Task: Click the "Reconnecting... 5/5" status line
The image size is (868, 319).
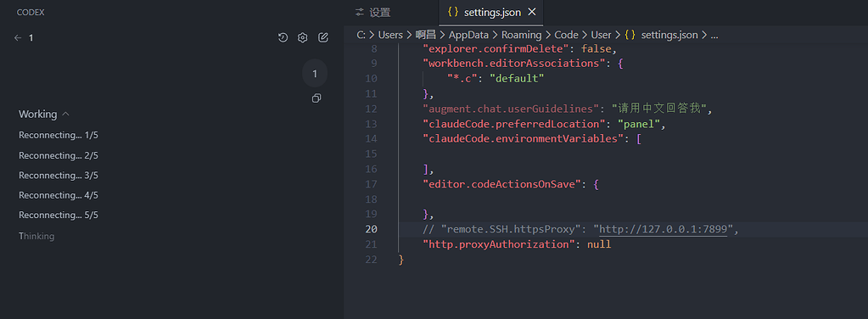Action: (59, 215)
